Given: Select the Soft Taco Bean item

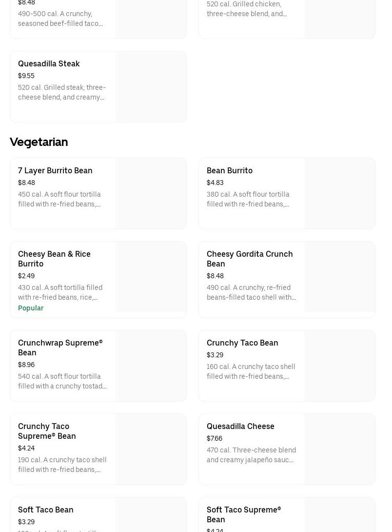Looking at the screenshot, I should 46,510.
